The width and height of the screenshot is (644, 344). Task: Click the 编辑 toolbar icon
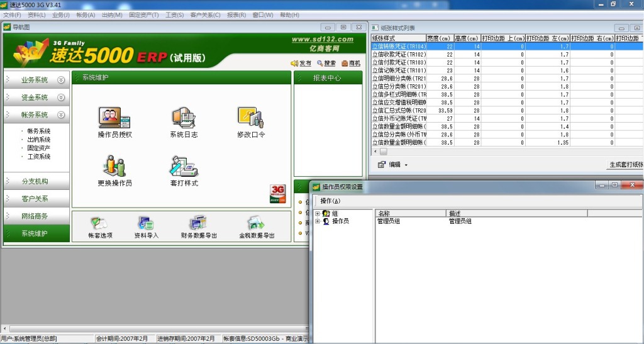[x=382, y=164]
